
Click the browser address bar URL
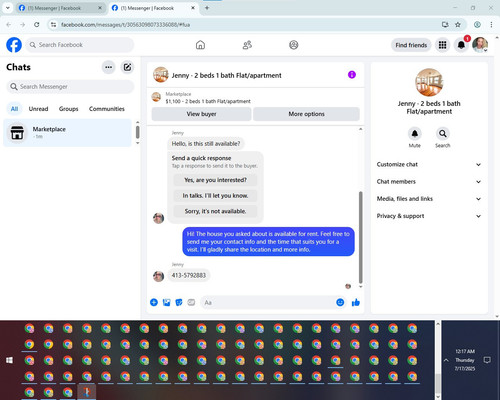pos(125,25)
